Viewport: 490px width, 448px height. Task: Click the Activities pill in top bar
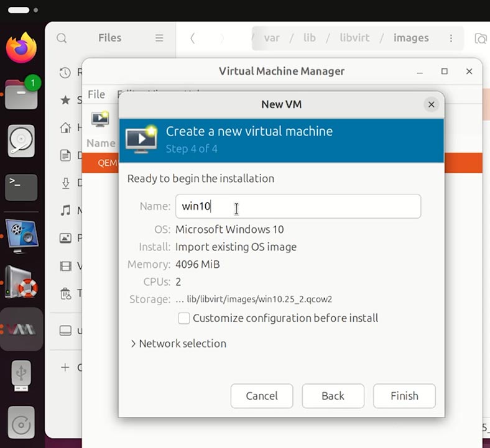click(x=19, y=10)
